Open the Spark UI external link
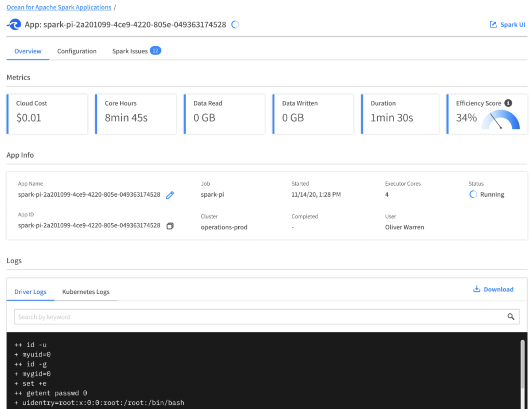Screen dimensions: 532x409 pos(507,25)
